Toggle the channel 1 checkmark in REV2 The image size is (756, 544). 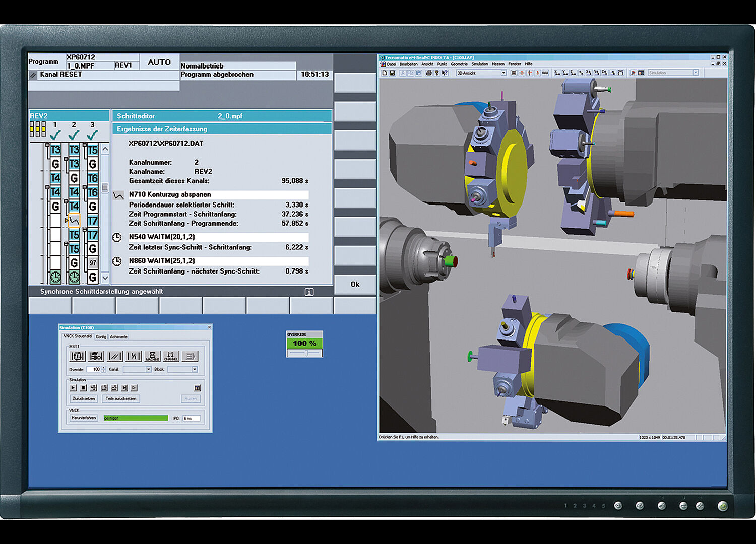[55, 135]
